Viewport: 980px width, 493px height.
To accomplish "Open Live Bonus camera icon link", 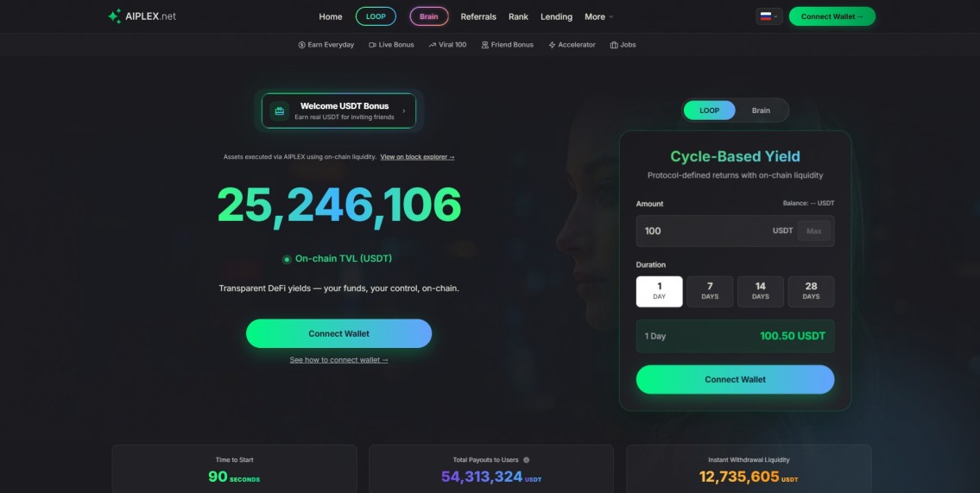I will tap(372, 45).
